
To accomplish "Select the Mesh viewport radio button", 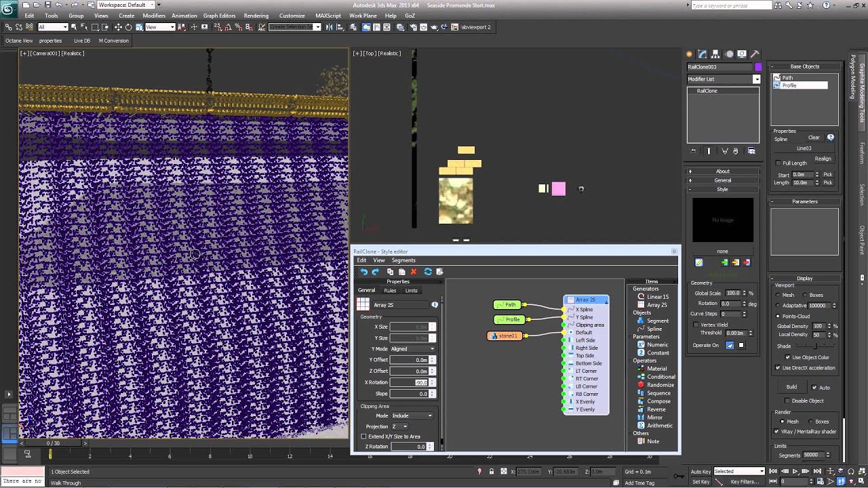I will click(778, 295).
